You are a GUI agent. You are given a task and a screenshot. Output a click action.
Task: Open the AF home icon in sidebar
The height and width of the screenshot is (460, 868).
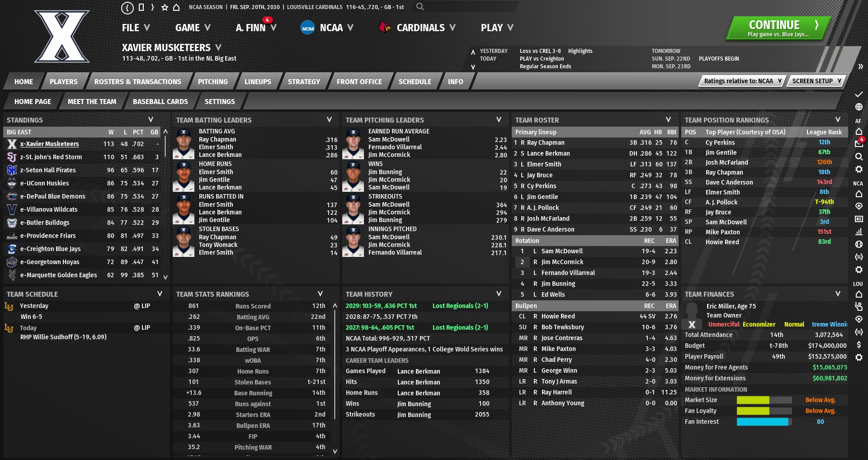tap(859, 131)
